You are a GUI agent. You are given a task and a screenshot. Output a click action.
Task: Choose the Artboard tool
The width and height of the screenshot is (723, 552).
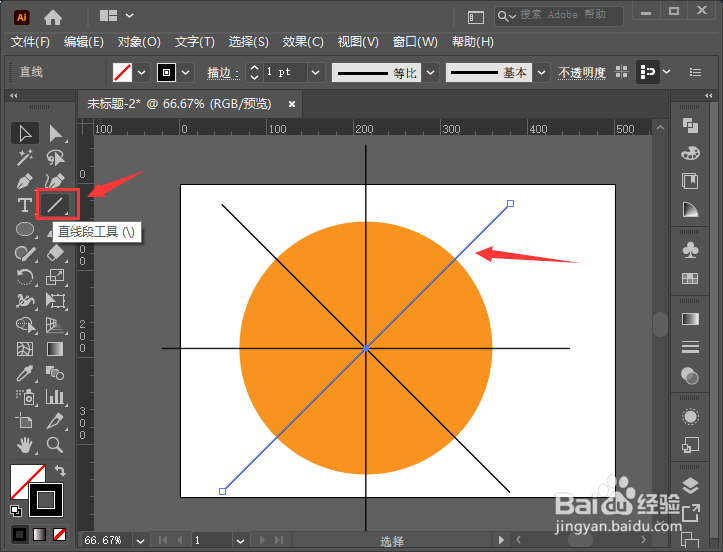pyautogui.click(x=25, y=421)
